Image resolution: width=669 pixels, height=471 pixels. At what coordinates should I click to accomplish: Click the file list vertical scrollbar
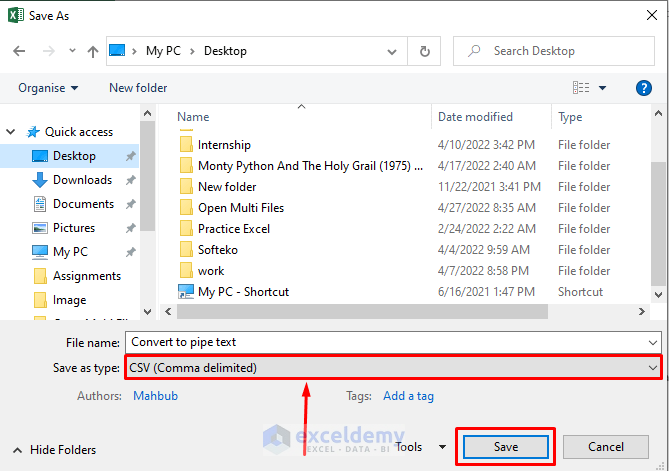click(x=658, y=224)
